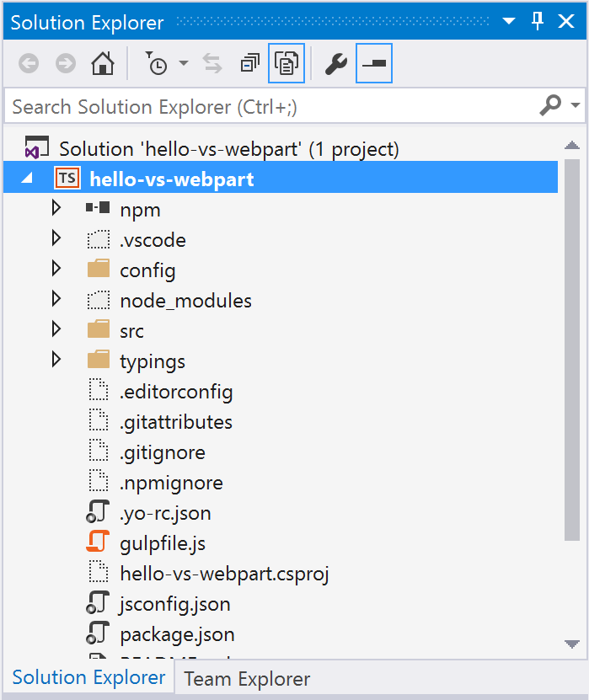Click the scrollbar down arrow
Image resolution: width=589 pixels, height=700 pixels.
(x=571, y=644)
